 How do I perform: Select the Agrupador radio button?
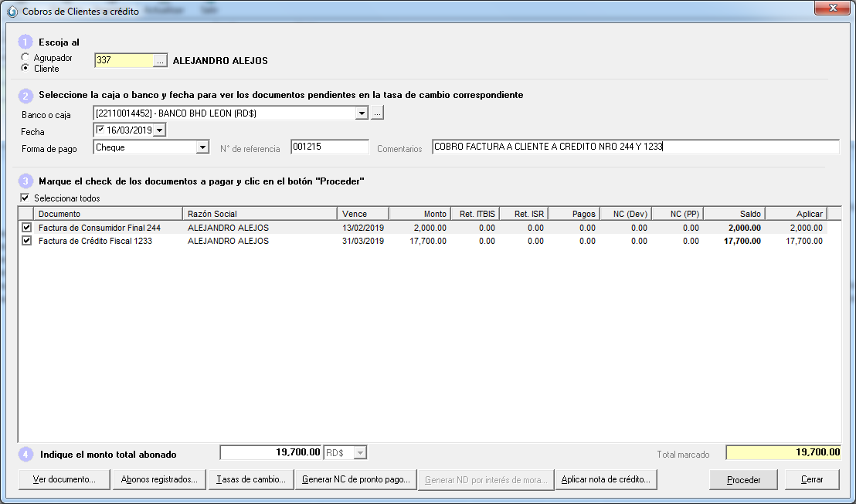[25, 58]
